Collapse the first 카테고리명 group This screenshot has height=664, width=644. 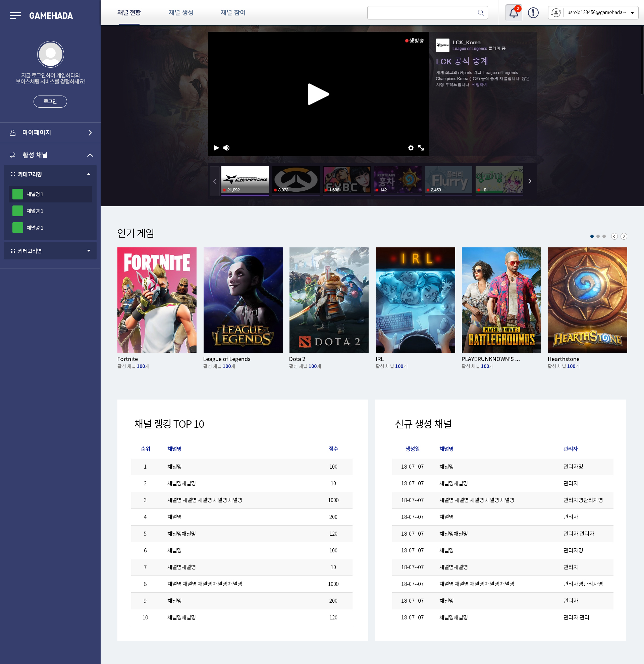[x=89, y=174]
